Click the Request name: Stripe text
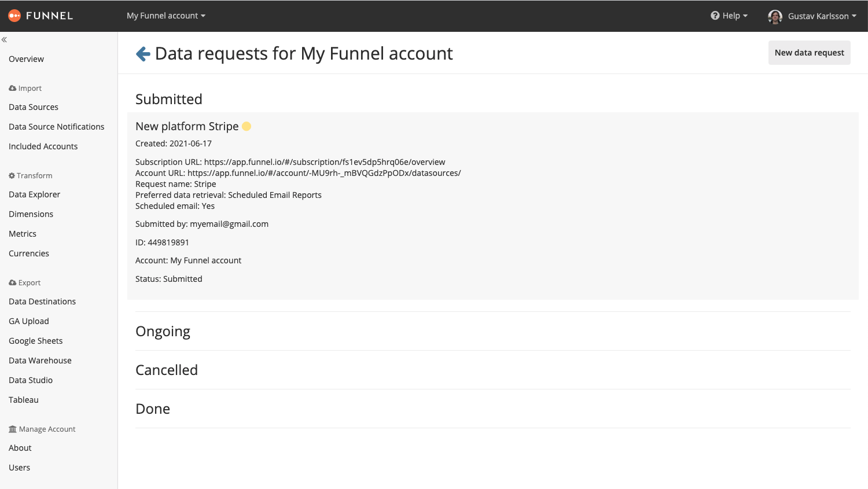Screen dimensions: 868x489 pyautogui.click(x=176, y=184)
